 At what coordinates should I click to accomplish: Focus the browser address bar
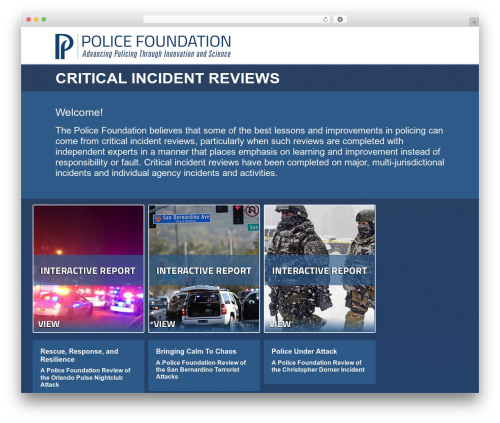(237, 19)
